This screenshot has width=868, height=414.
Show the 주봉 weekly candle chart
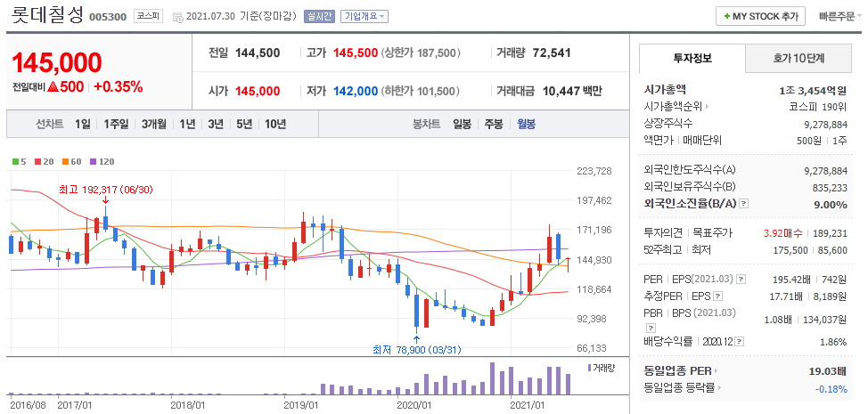tap(494, 124)
